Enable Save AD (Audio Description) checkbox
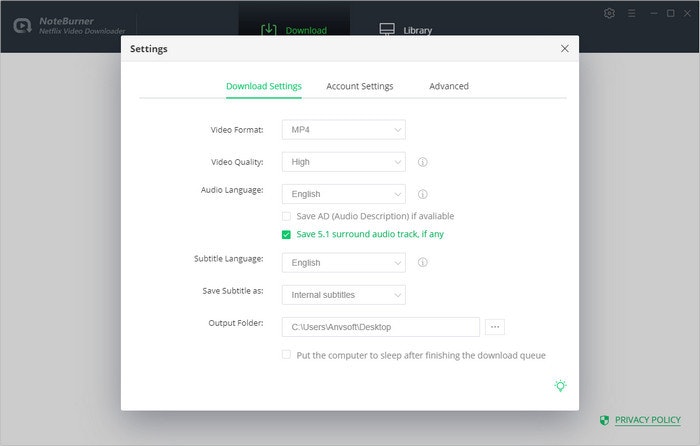 click(286, 217)
